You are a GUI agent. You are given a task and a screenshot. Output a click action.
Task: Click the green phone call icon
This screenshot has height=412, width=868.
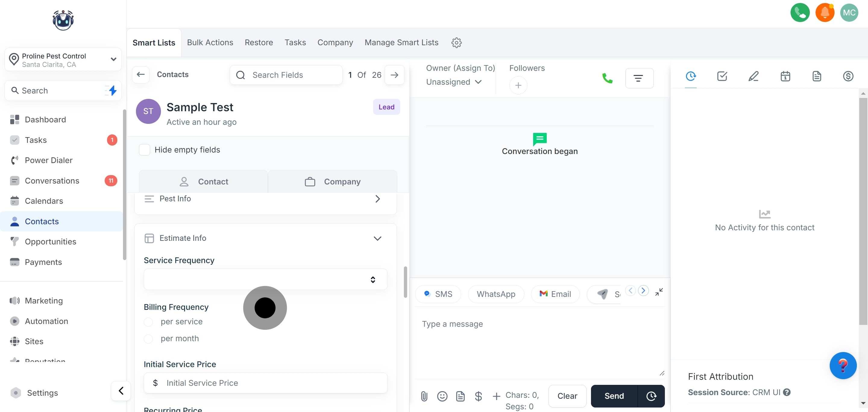[x=607, y=78]
